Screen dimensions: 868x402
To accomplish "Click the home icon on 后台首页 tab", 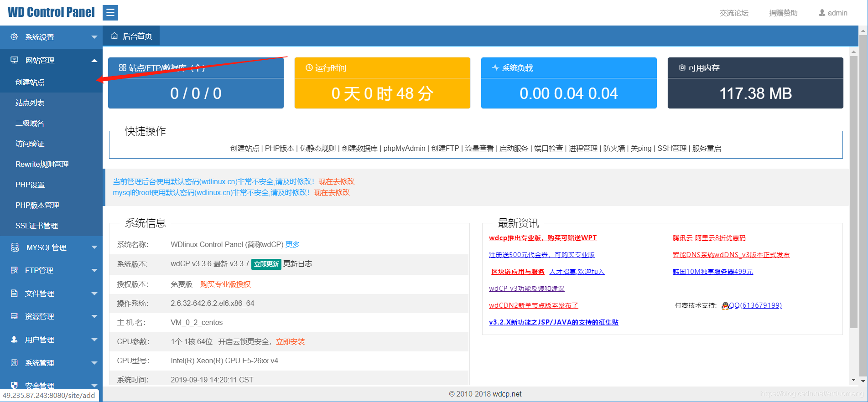I will click(114, 36).
